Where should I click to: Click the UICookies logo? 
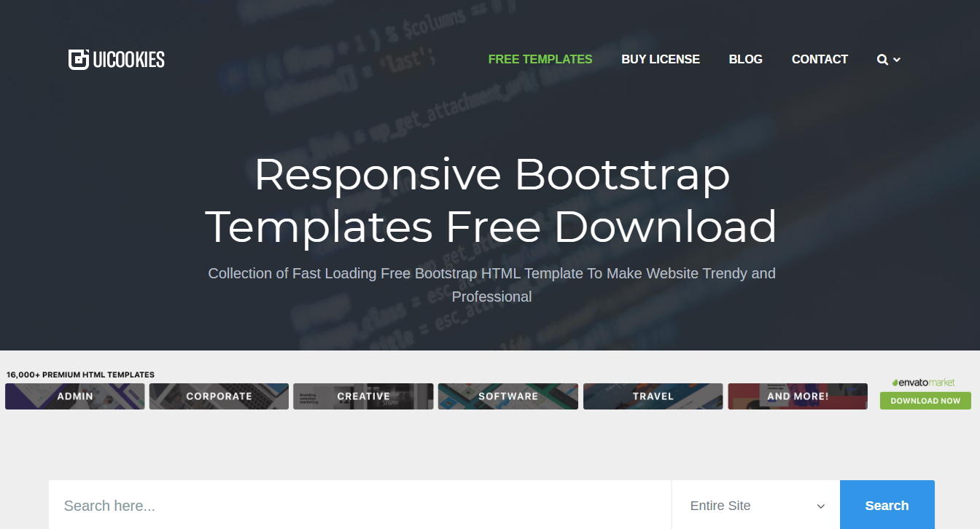click(117, 60)
